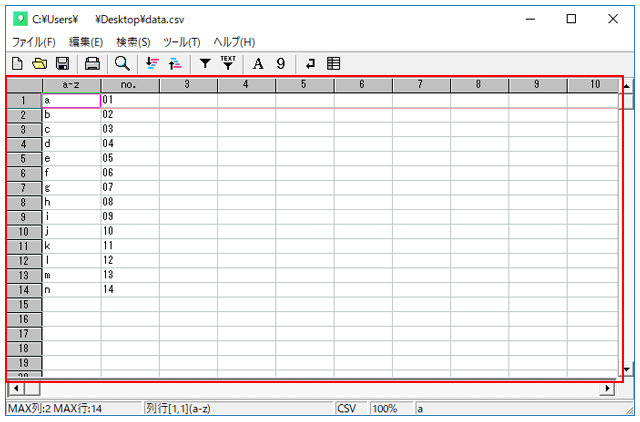Click cell containing 'l' in row 12
The width and height of the screenshot is (640, 422).
(x=71, y=261)
